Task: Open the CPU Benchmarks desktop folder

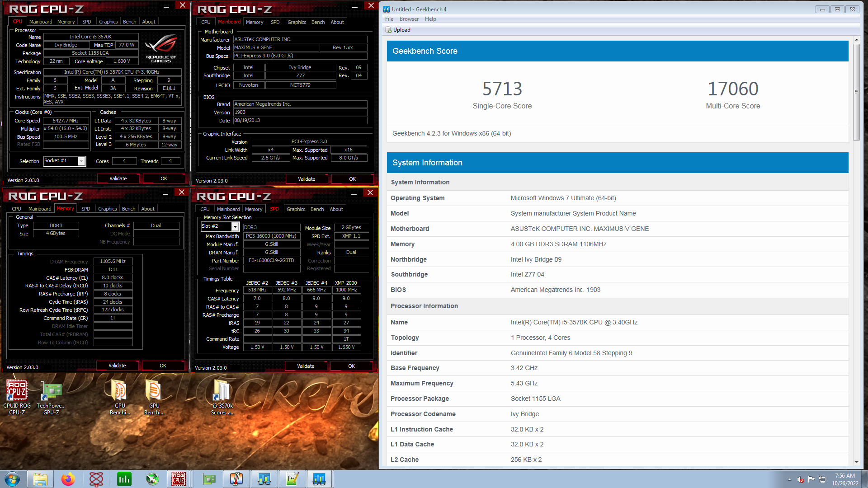Action: (x=120, y=397)
